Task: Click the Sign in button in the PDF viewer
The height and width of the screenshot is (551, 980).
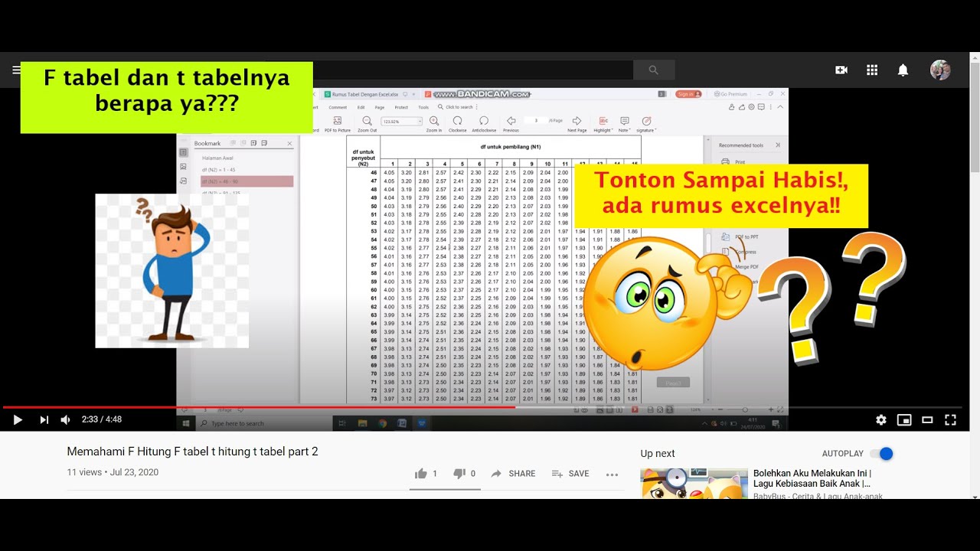Action: pyautogui.click(x=688, y=94)
